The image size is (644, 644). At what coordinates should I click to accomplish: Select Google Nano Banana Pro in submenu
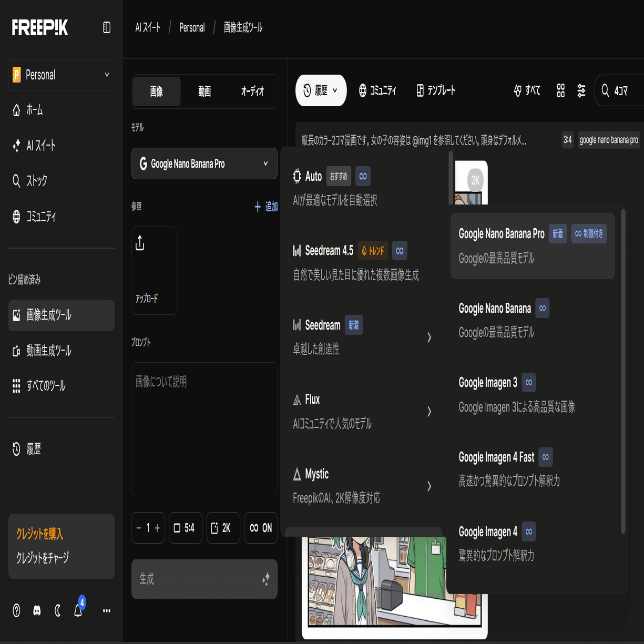(533, 246)
